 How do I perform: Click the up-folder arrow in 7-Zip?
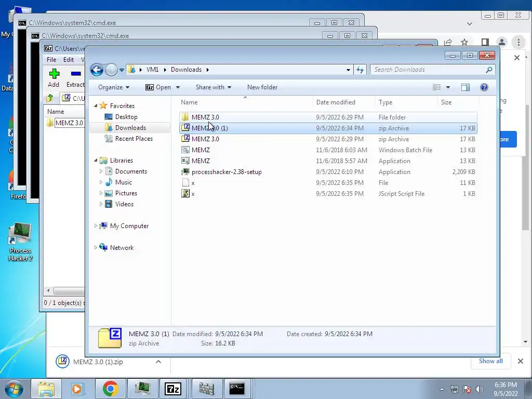[50, 98]
